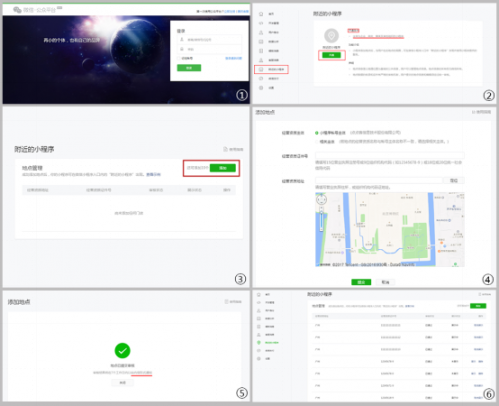Click the WeChat logo on the login page

17,10
